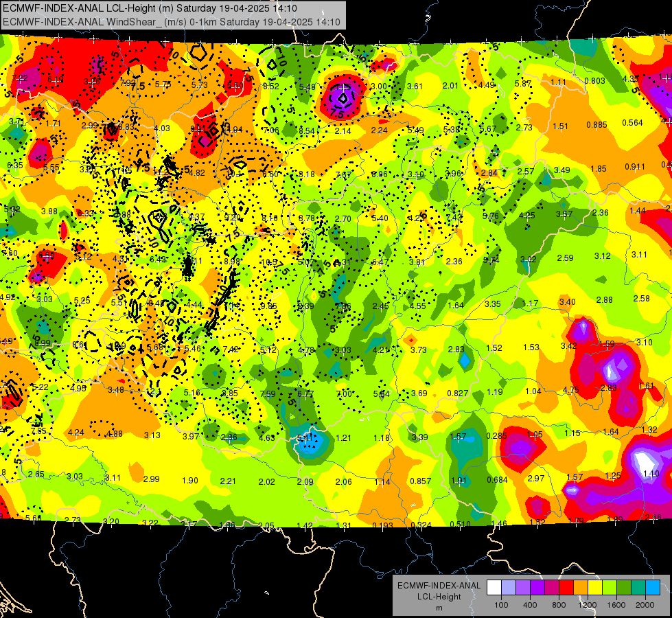Image resolution: width=672 pixels, height=618 pixels.
Task: Click the 1600 legend scale label
Action: (616, 605)
